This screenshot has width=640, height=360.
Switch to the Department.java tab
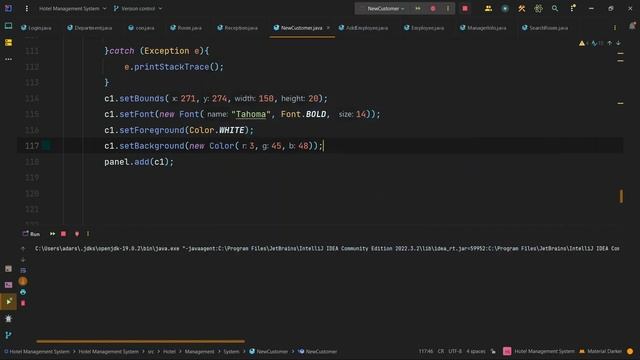point(90,28)
